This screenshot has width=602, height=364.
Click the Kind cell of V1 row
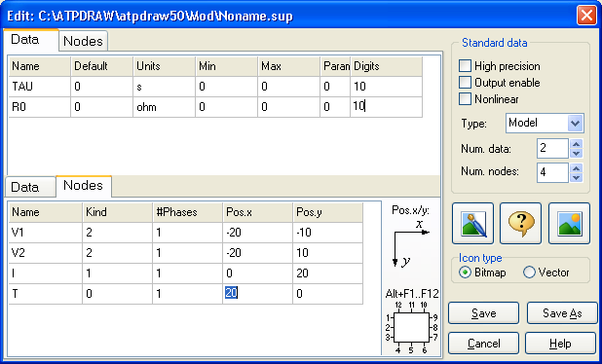click(x=118, y=232)
